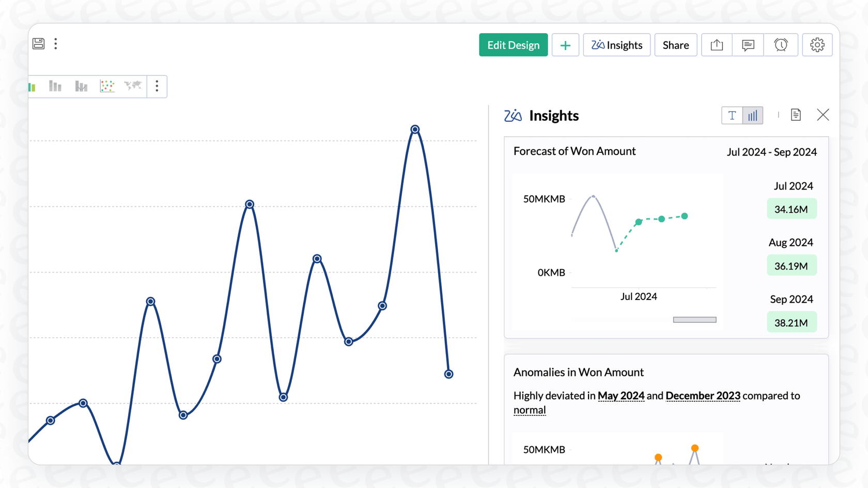Close the Insights panel
The image size is (868, 488).
pyautogui.click(x=823, y=115)
